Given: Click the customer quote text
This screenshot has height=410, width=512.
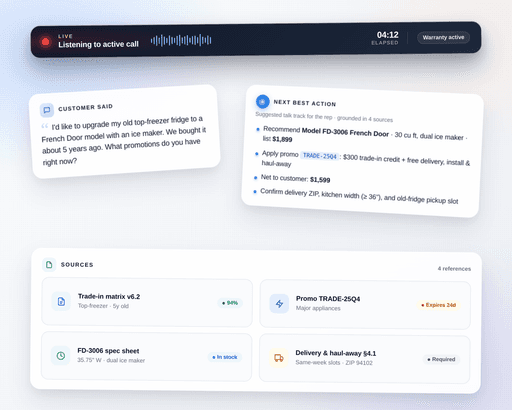Looking at the screenshot, I should point(124,140).
